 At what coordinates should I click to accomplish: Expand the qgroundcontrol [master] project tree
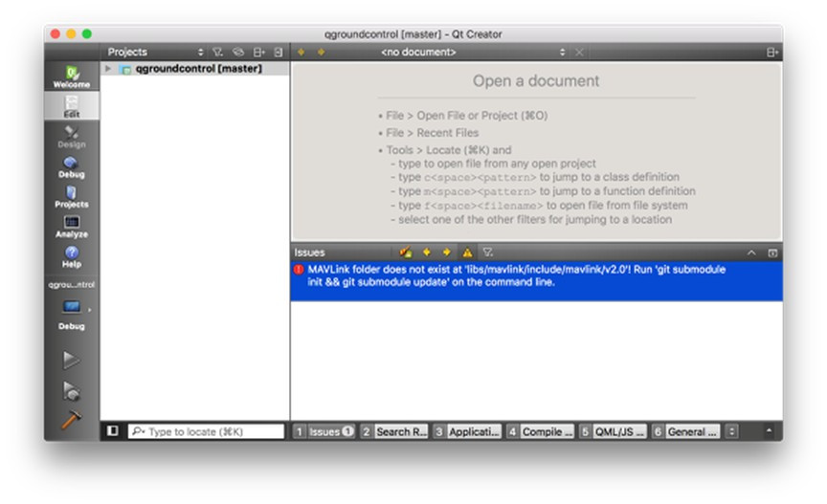(x=108, y=69)
